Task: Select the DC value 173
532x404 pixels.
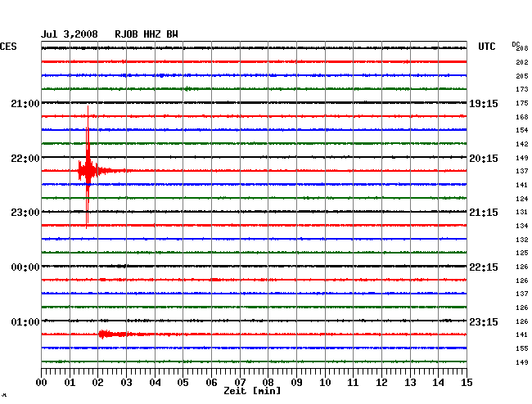Action: 522,89
